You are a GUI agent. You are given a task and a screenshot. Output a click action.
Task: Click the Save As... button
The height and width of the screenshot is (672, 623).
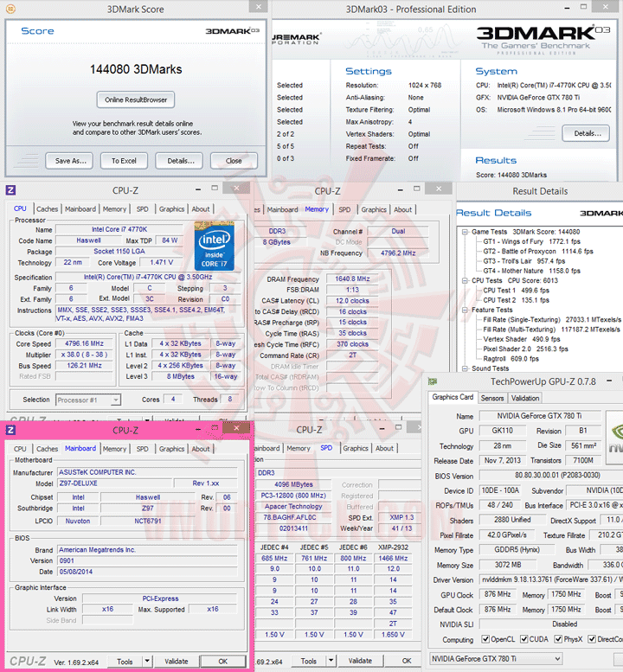(x=71, y=161)
